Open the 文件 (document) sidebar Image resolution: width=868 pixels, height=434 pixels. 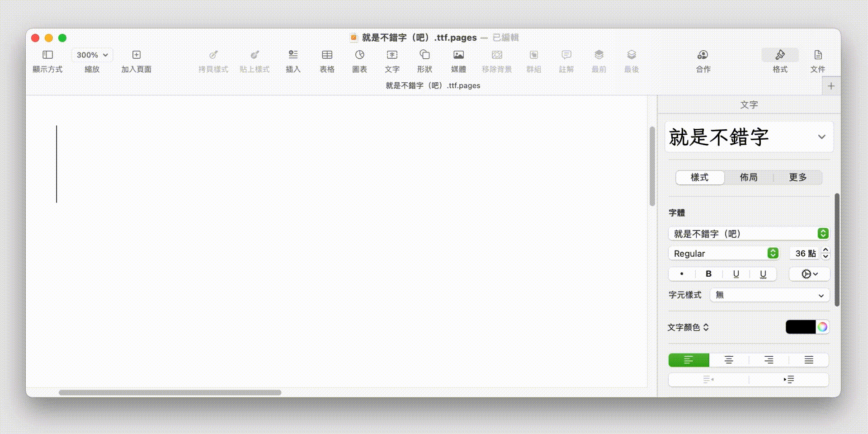tap(818, 61)
